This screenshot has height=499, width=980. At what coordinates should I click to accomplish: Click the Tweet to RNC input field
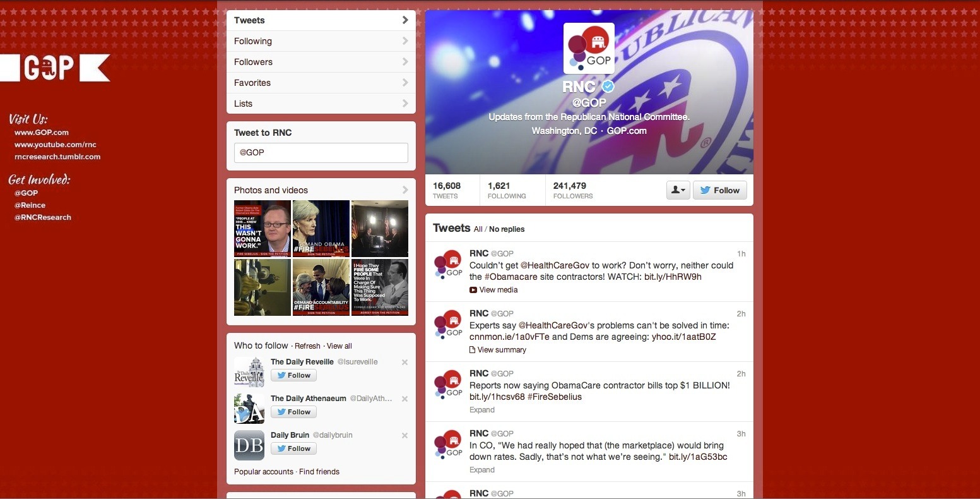point(321,152)
